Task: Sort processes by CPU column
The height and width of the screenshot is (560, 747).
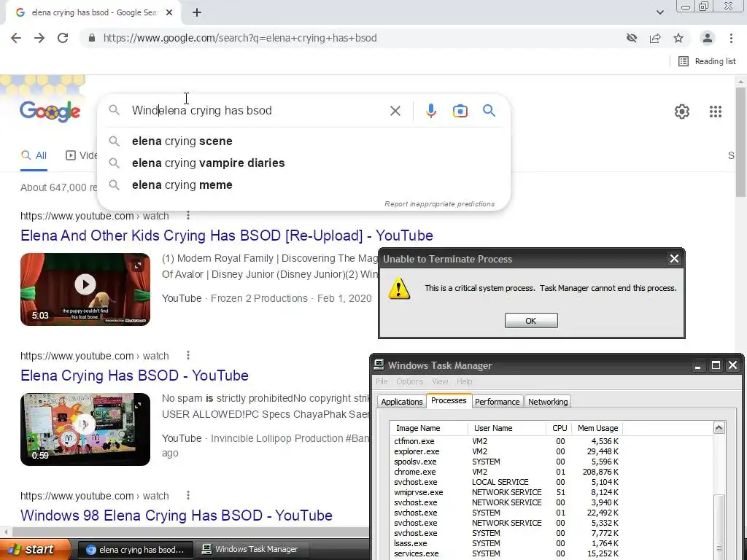Action: pos(559,428)
